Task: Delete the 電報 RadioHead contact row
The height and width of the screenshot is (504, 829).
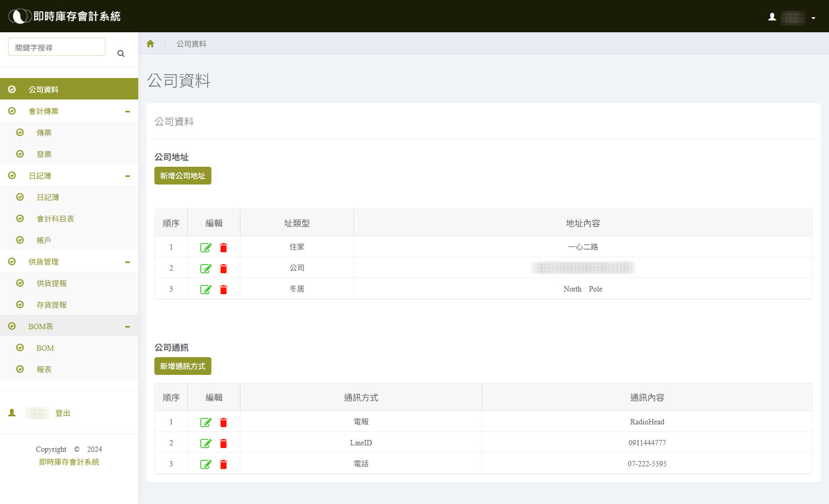Action: coord(223,422)
